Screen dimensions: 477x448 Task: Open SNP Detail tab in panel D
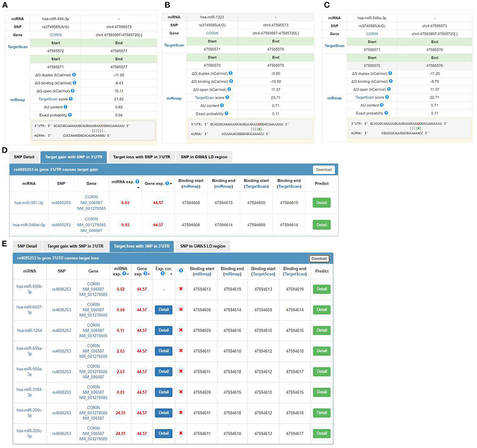pyautogui.click(x=24, y=157)
